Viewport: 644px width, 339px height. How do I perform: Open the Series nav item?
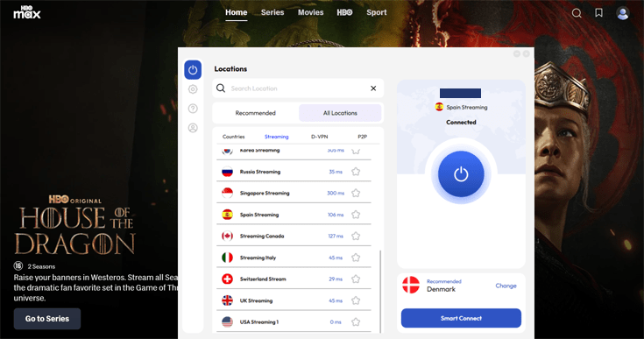pyautogui.click(x=272, y=12)
